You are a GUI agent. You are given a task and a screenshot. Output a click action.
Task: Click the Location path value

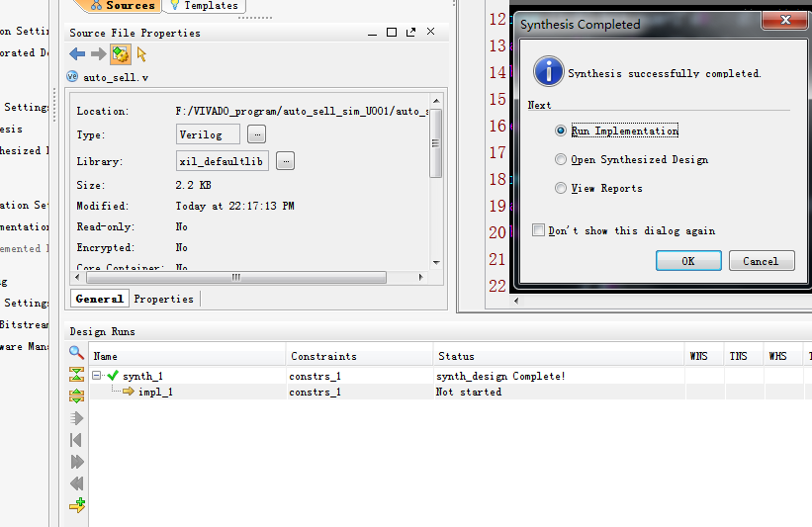pyautogui.click(x=302, y=111)
